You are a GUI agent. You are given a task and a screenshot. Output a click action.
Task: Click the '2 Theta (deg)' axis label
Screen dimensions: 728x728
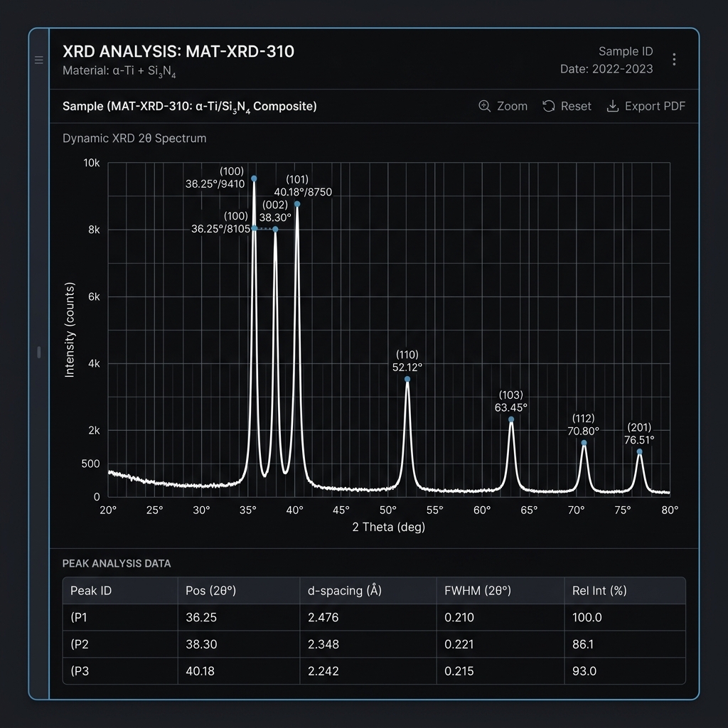click(389, 527)
